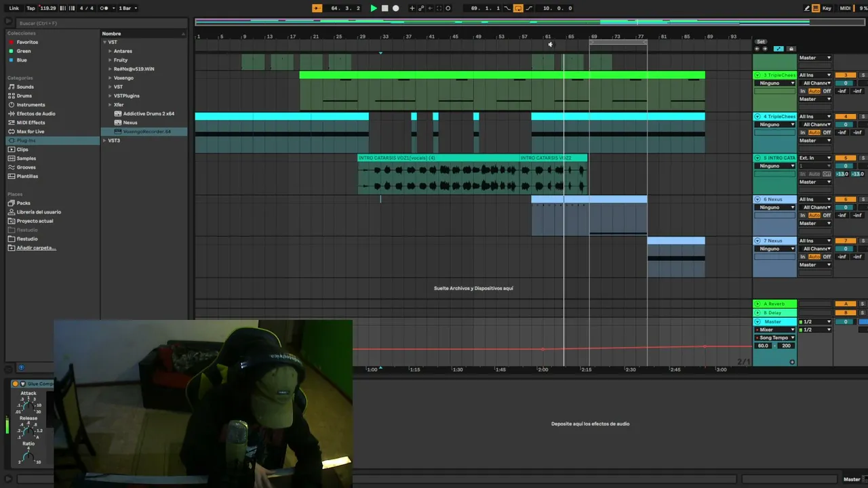Open Plantillas browser category
The width and height of the screenshot is (868, 488).
28,176
